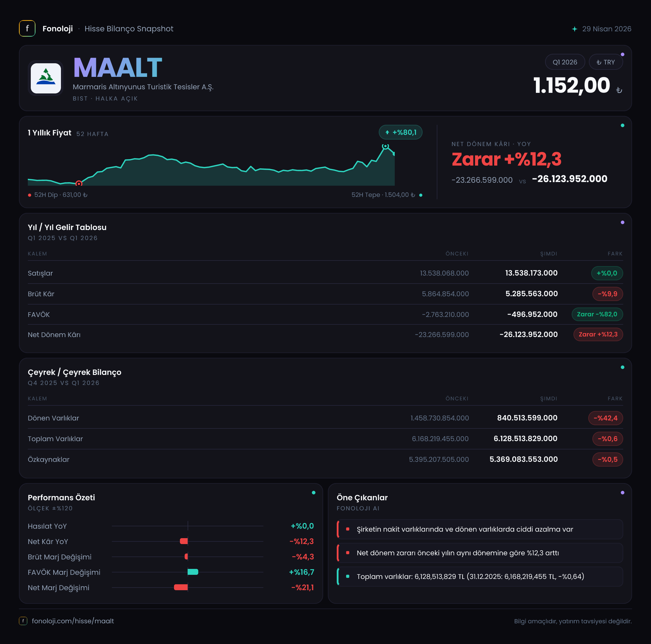
Task: Click the teal FAVÖK Marj Değişimi bar
Action: (x=193, y=572)
